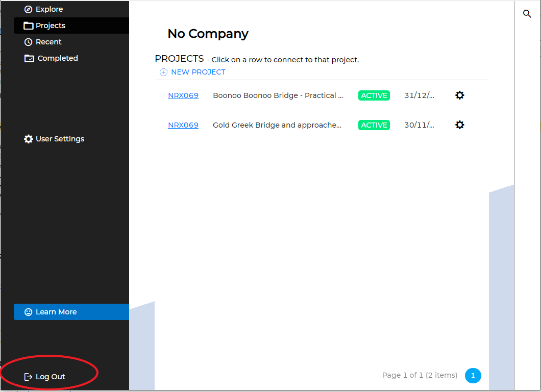The image size is (541, 392).
Task: Open NRX069 link for Boonoo Boonoo Bridge
Action: (183, 95)
